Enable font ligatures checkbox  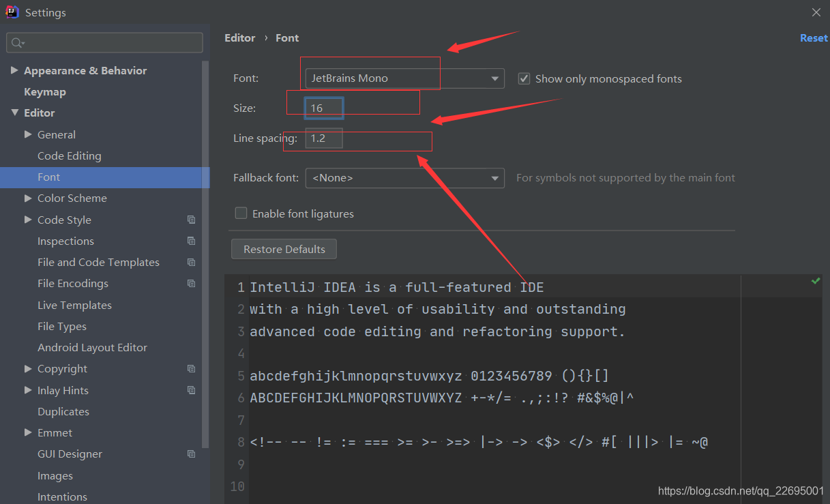pyautogui.click(x=241, y=213)
